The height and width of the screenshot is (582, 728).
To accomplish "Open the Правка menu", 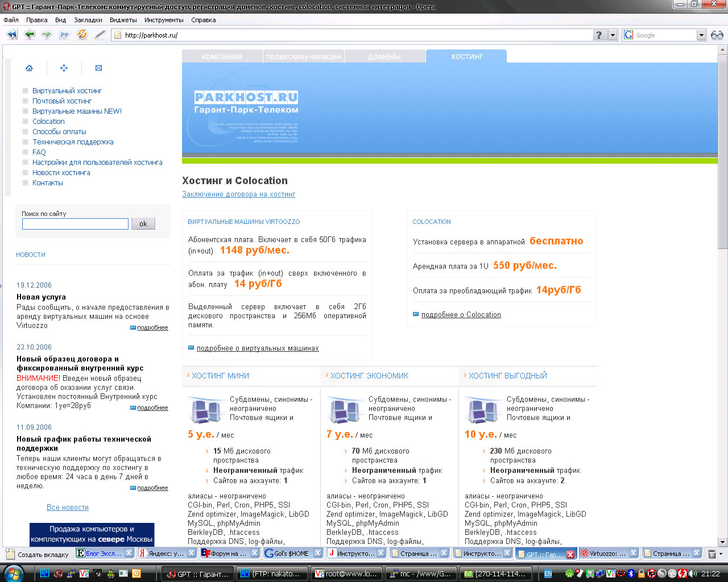I will pyautogui.click(x=36, y=20).
